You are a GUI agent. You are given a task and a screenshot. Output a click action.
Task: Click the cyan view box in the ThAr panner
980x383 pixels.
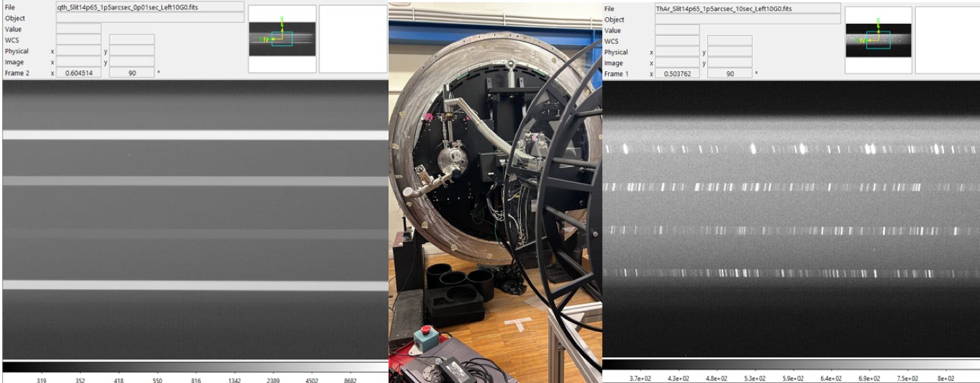pos(879,40)
